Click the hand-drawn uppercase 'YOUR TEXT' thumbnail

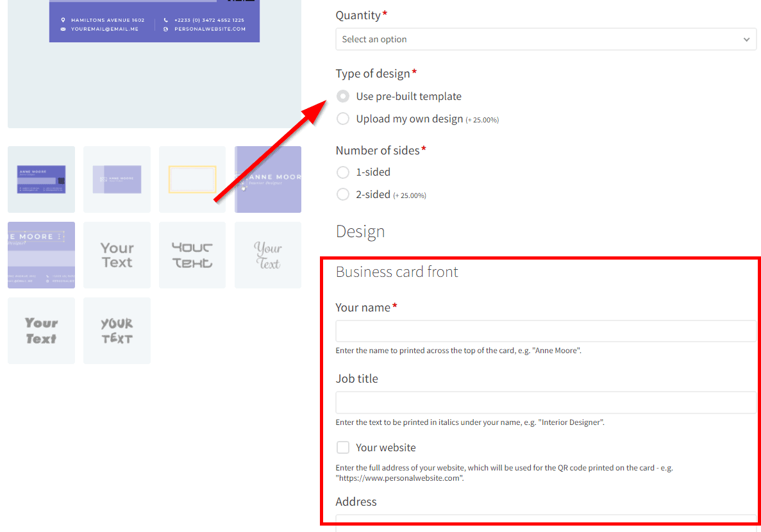point(117,331)
